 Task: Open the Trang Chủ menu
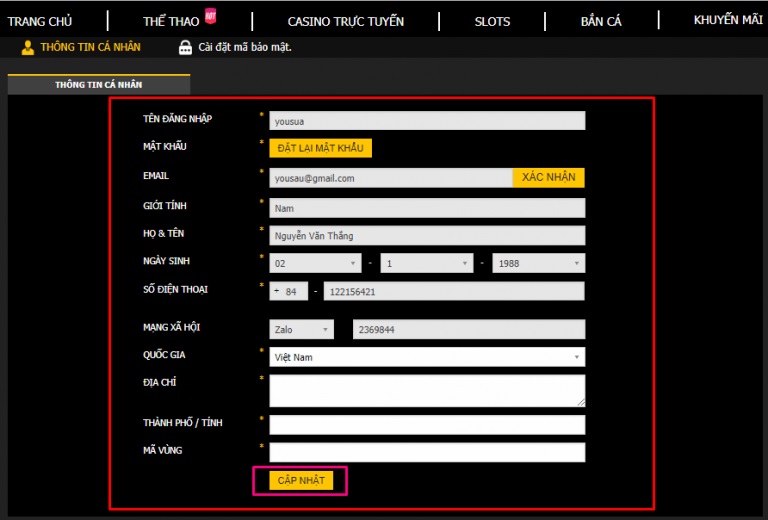(x=40, y=21)
